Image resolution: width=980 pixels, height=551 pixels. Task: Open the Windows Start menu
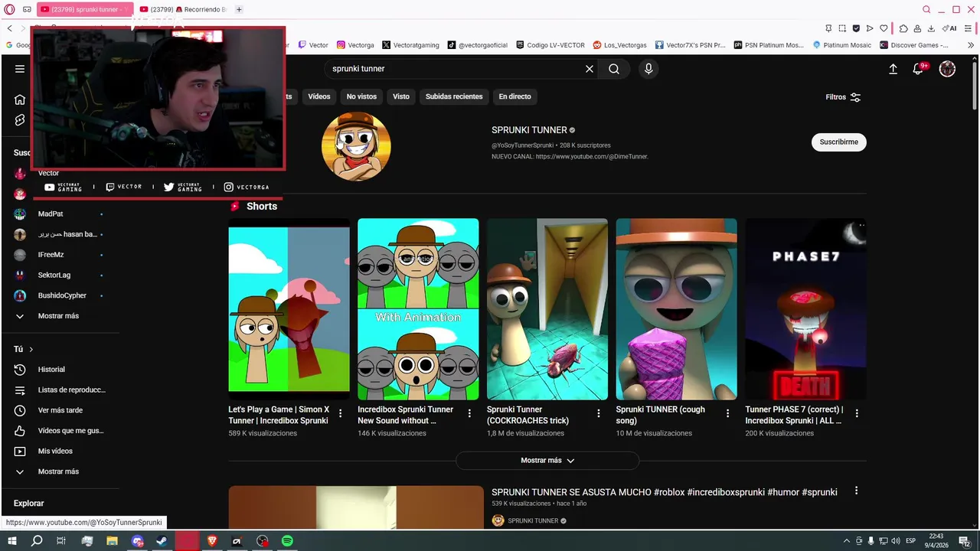(11, 541)
